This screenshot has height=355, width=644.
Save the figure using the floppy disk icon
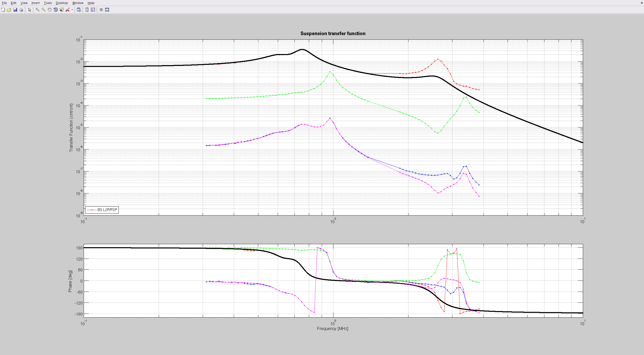(15, 10)
